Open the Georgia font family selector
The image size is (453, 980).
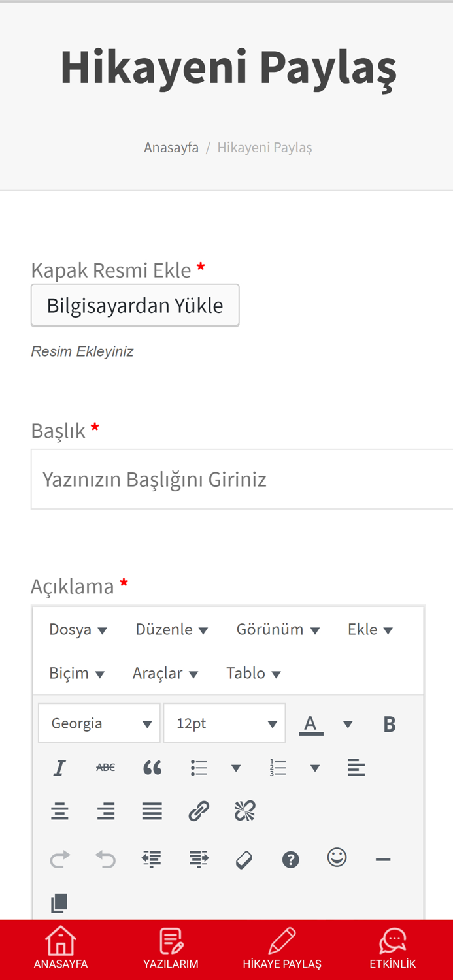99,723
